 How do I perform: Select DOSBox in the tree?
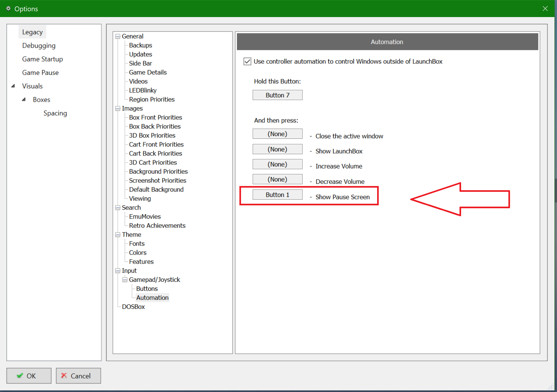pyautogui.click(x=133, y=307)
